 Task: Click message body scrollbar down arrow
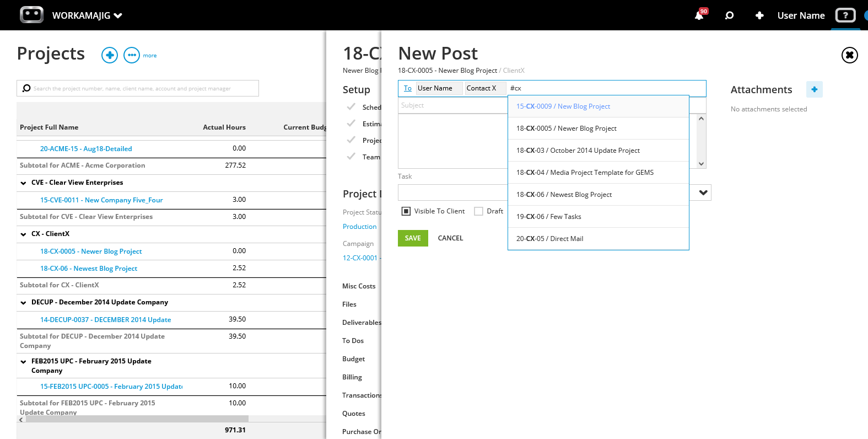point(701,164)
